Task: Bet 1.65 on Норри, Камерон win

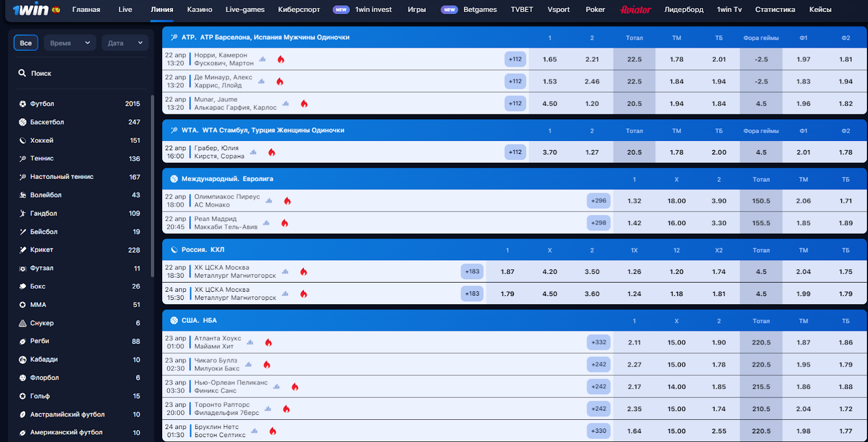Action: 550,59
